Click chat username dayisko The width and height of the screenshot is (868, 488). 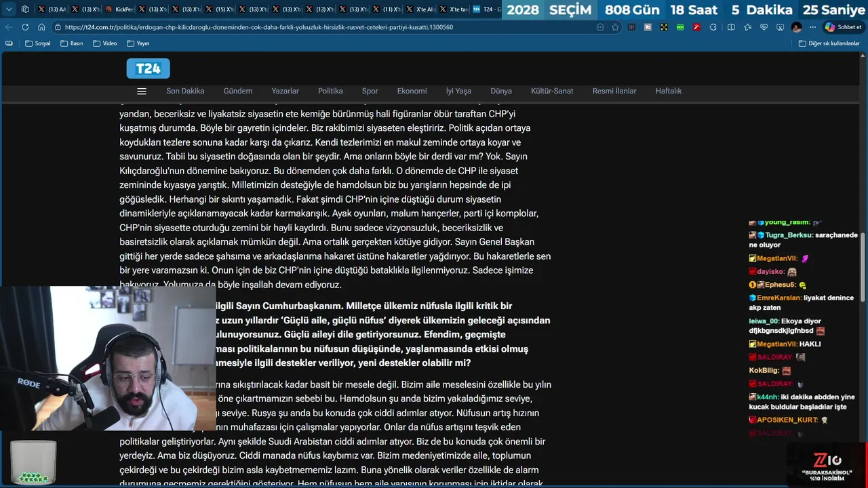[770, 272]
